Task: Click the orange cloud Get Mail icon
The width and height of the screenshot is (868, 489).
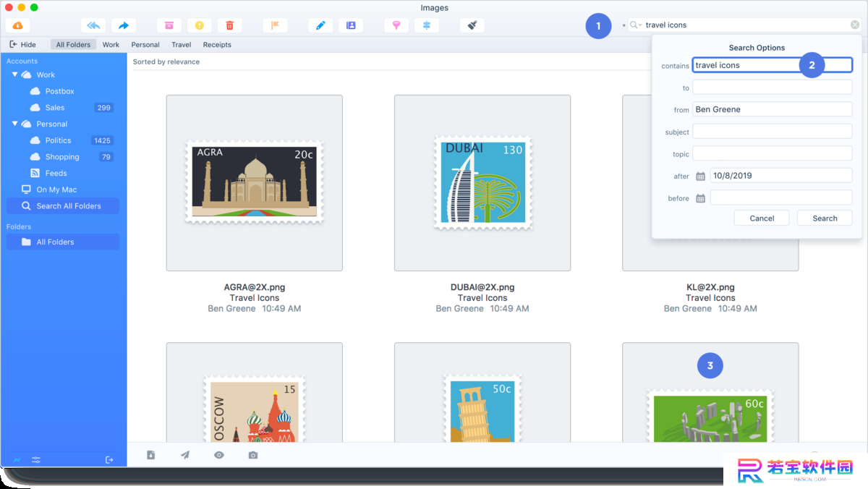Action: coord(17,25)
